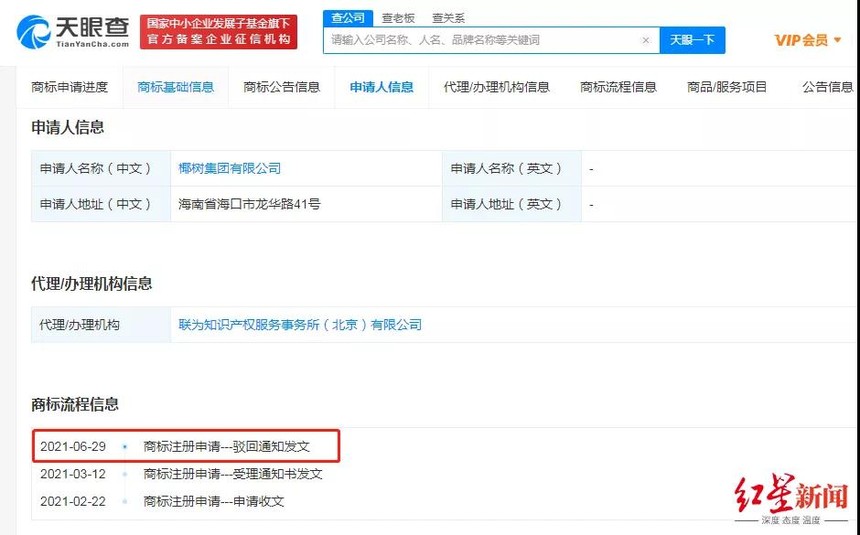Click the 申请人地址（英文）label cell
860x535 pixels.
click(x=512, y=204)
